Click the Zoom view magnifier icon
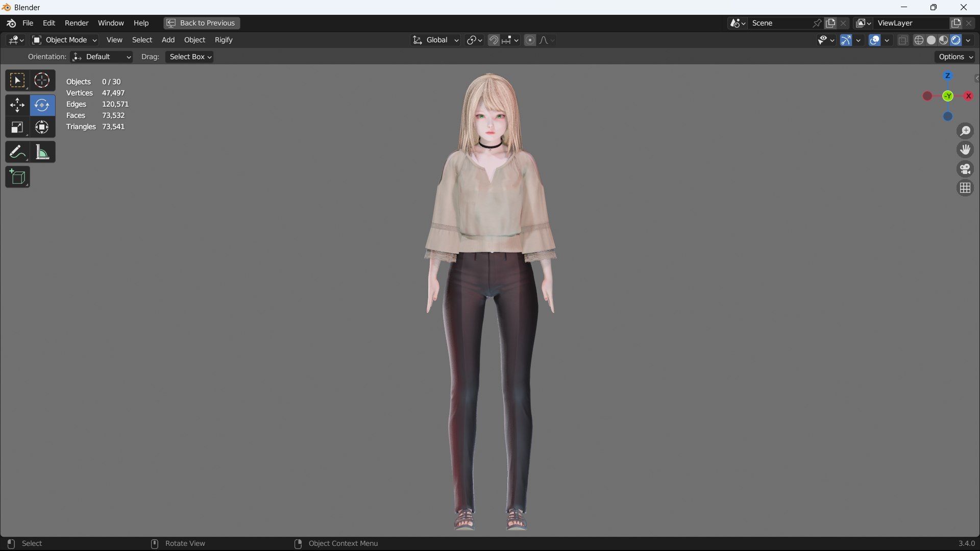Image resolution: width=980 pixels, height=551 pixels. pos(965,131)
